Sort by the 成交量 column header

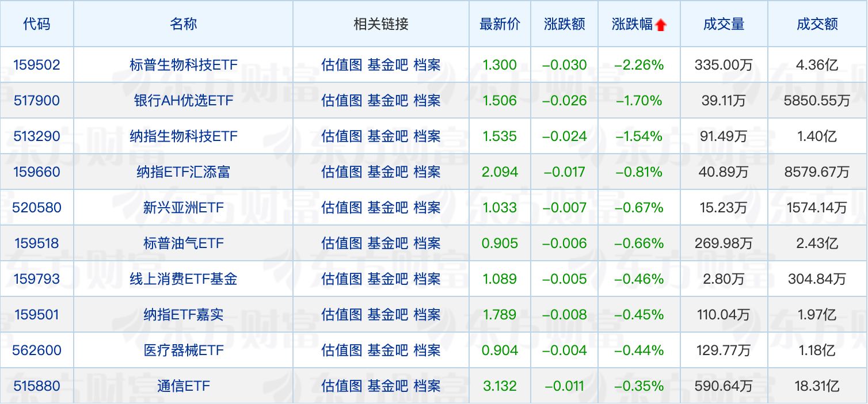(724, 24)
